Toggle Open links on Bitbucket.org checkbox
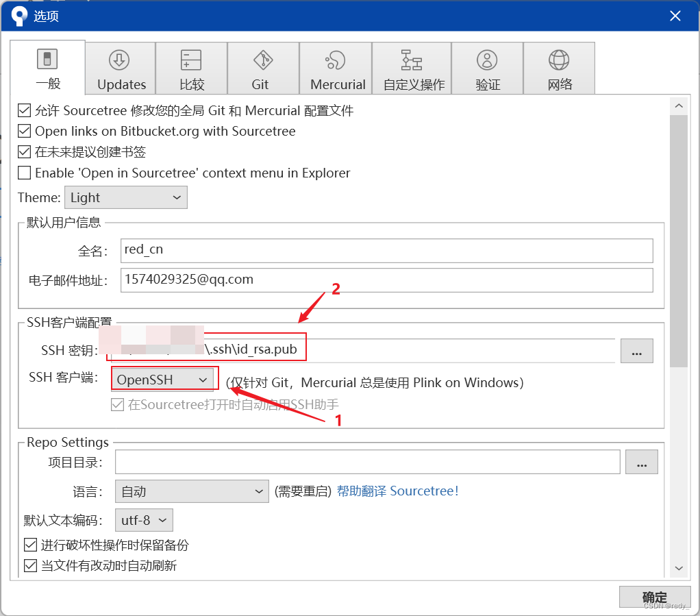Screen dimensions: 700x616 pos(24,131)
